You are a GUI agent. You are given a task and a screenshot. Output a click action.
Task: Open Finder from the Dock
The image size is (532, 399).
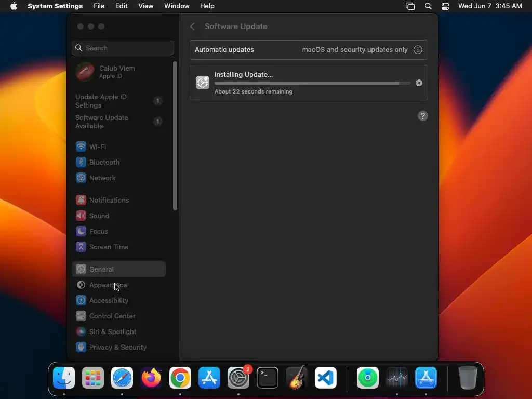(x=64, y=378)
